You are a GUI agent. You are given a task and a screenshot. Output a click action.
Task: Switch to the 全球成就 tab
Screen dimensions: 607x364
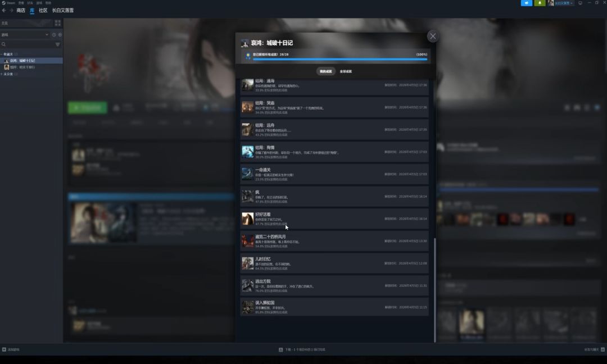coord(346,71)
